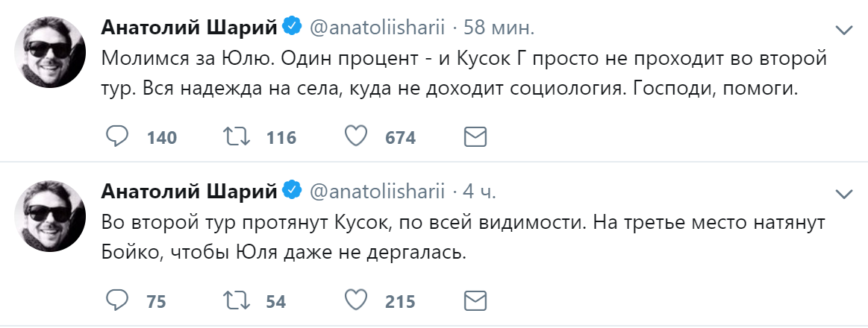Send second tweet via direct message
Screen dimensions: 868x328
pyautogui.click(x=475, y=300)
